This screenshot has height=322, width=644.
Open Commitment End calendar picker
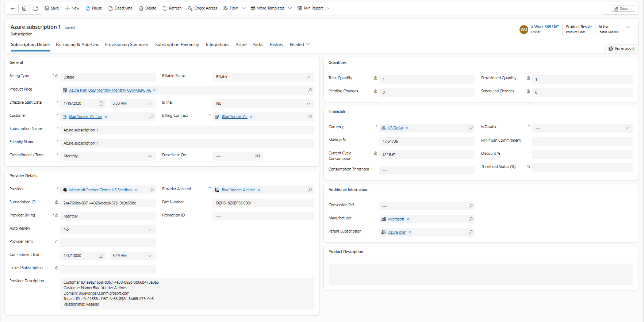tap(101, 256)
